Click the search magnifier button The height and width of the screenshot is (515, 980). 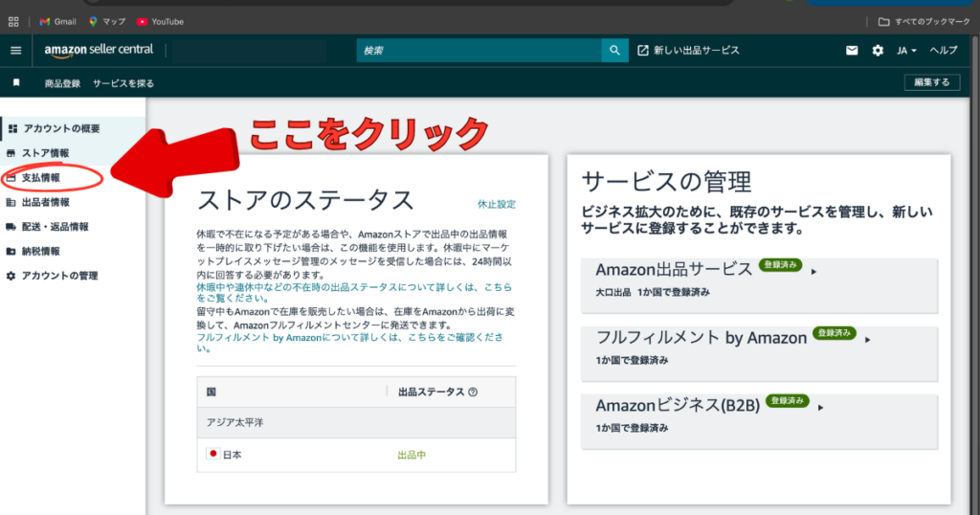614,51
